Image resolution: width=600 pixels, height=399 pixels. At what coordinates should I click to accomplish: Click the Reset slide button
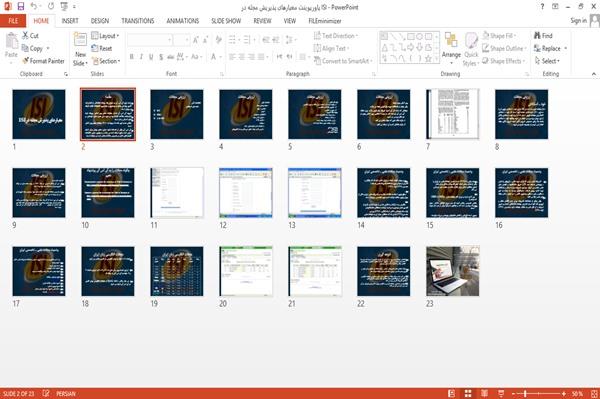(x=102, y=48)
